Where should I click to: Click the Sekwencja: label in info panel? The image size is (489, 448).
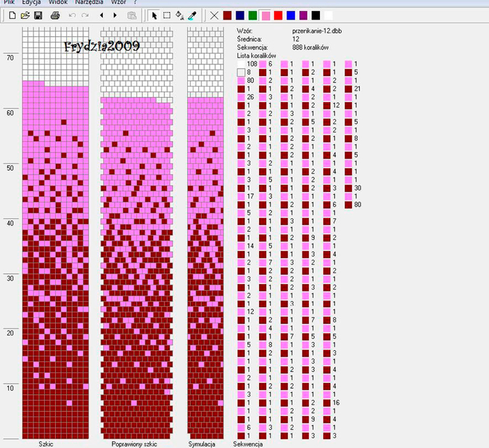(x=252, y=47)
